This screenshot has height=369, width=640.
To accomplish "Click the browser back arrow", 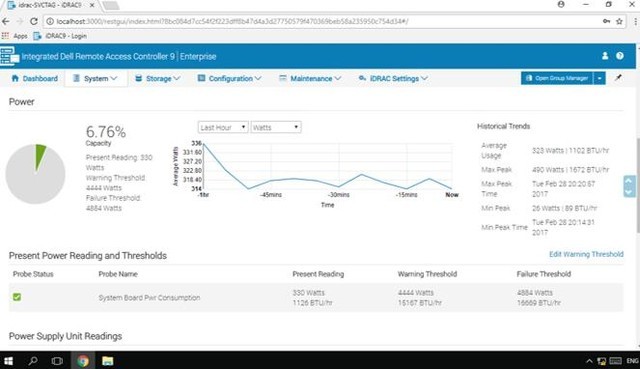I will (6, 21).
